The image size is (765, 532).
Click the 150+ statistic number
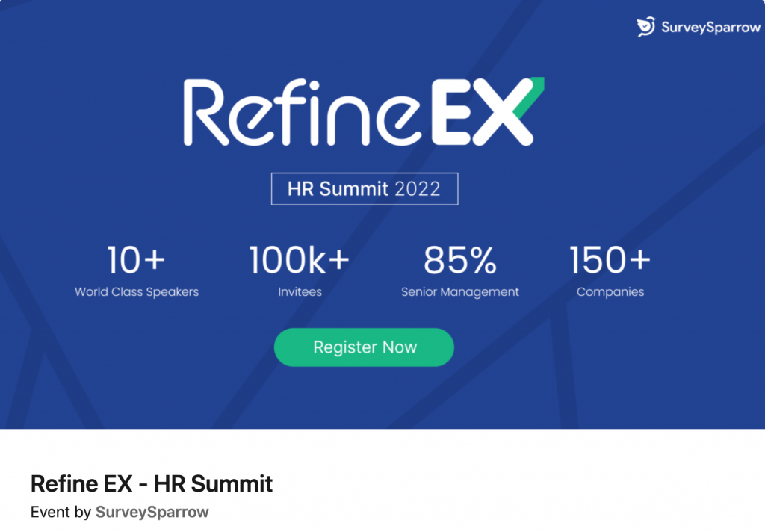pyautogui.click(x=610, y=260)
